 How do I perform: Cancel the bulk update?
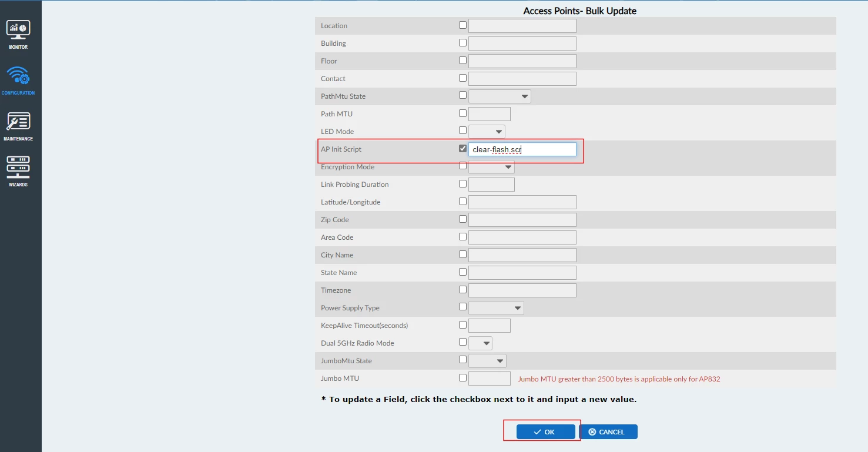coord(608,432)
